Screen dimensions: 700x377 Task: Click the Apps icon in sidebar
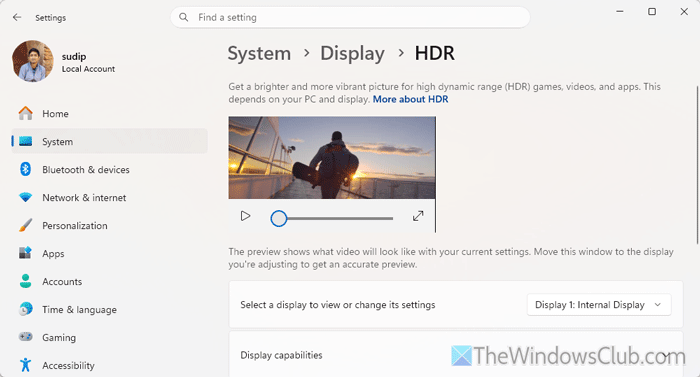(x=25, y=253)
